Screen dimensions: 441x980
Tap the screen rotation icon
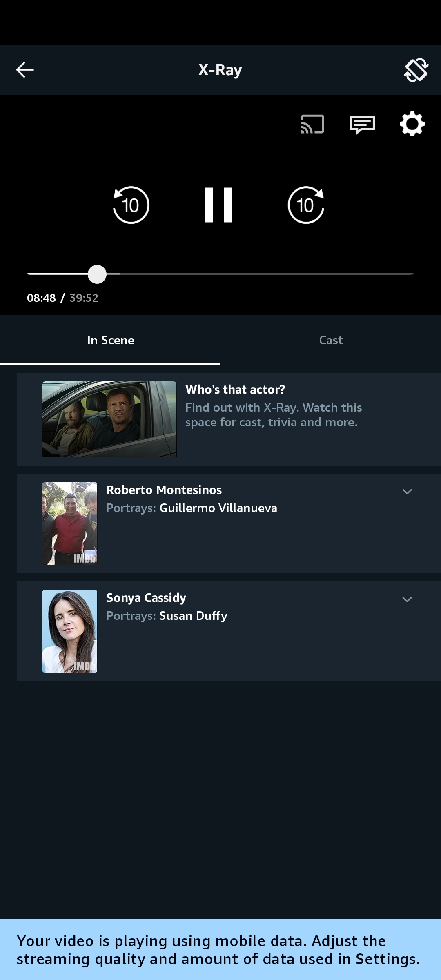(416, 70)
